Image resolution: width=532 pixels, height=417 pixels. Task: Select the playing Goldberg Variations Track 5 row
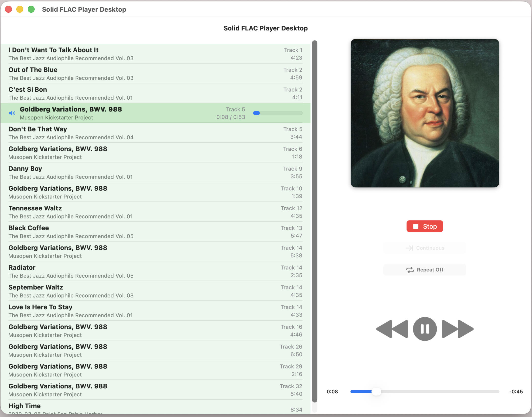pyautogui.click(x=155, y=113)
